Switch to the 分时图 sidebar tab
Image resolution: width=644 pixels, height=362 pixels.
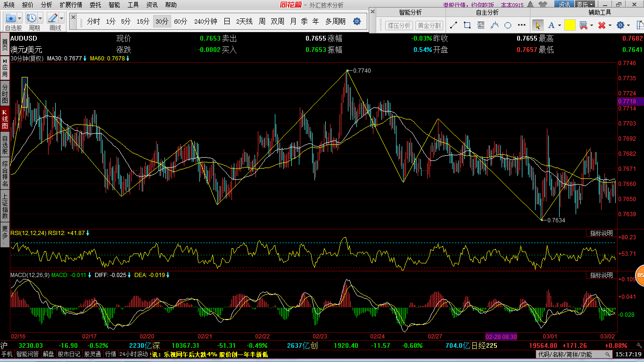[x=5, y=94]
